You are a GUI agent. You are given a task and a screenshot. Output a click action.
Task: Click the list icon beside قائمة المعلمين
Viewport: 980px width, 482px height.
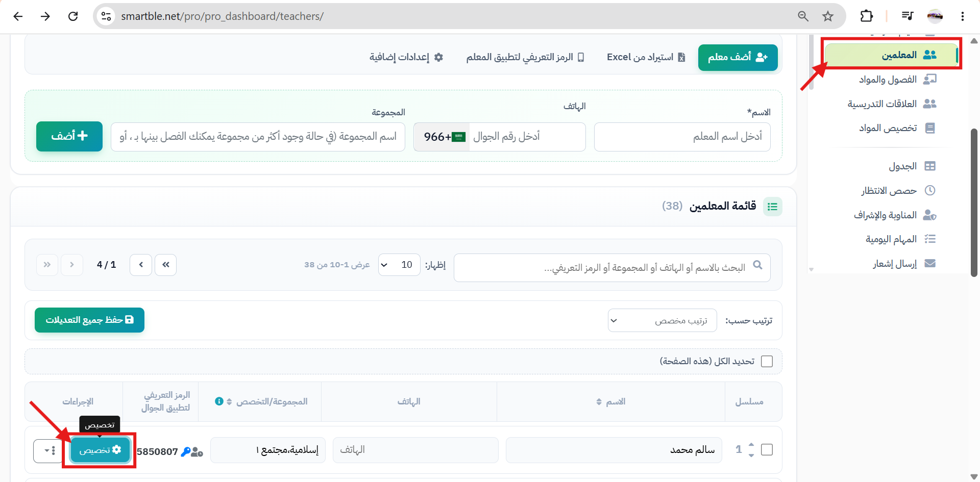[772, 207]
